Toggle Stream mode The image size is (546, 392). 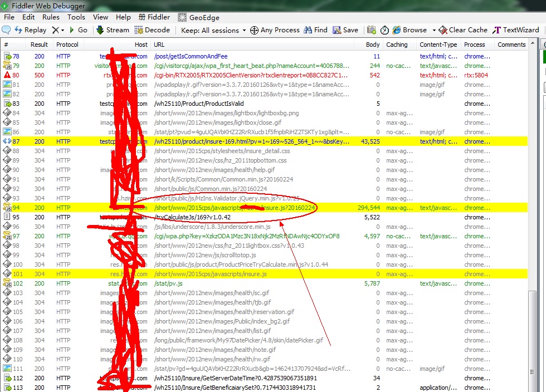[113, 30]
